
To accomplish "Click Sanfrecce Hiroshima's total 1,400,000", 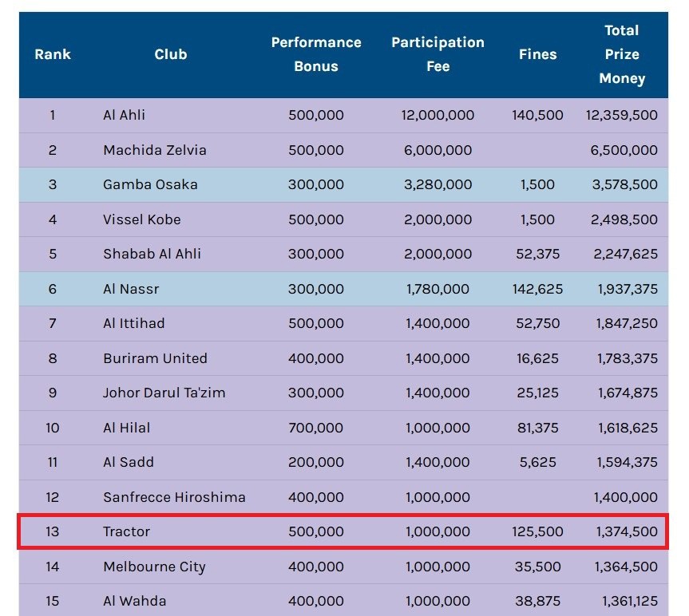I will (626, 497).
